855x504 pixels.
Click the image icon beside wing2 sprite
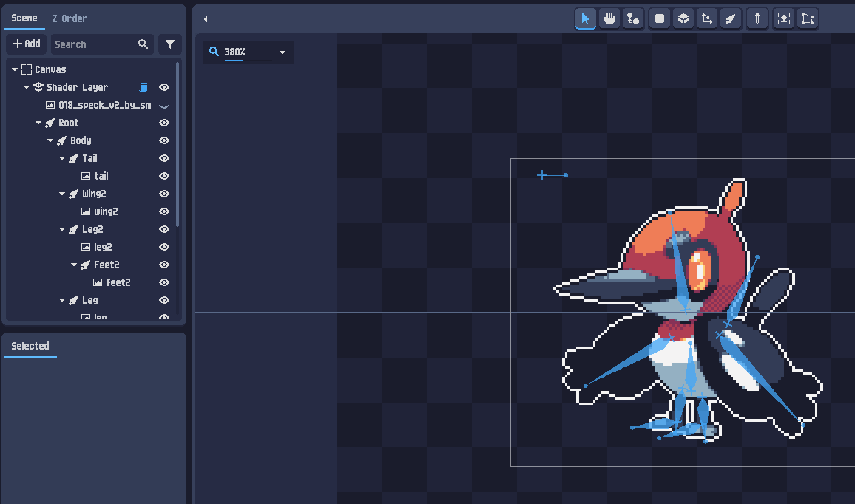[86, 211]
